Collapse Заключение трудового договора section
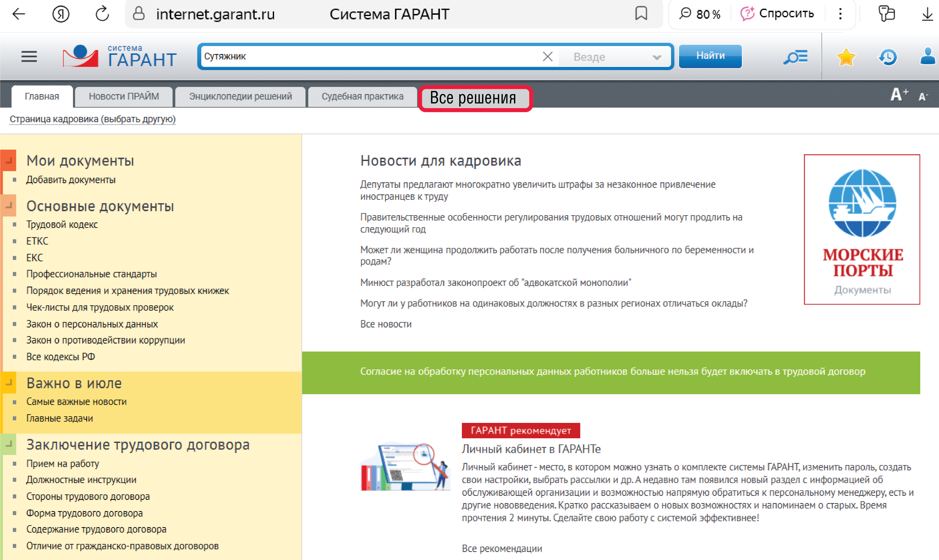This screenshot has width=939, height=560. pos(8,444)
